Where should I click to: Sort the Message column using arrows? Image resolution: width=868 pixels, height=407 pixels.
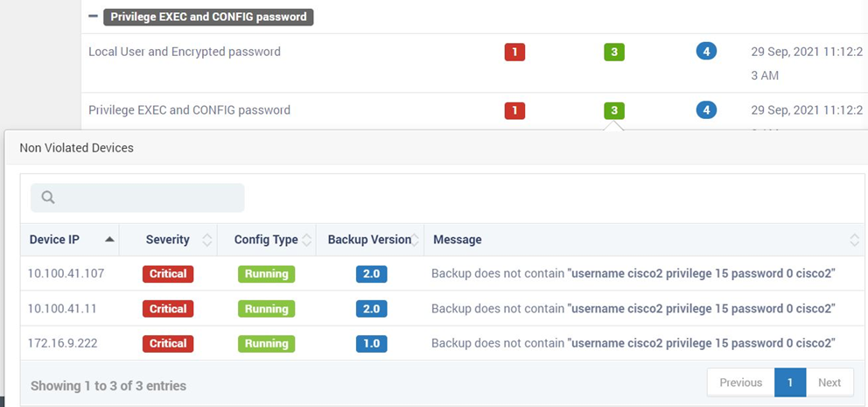855,240
